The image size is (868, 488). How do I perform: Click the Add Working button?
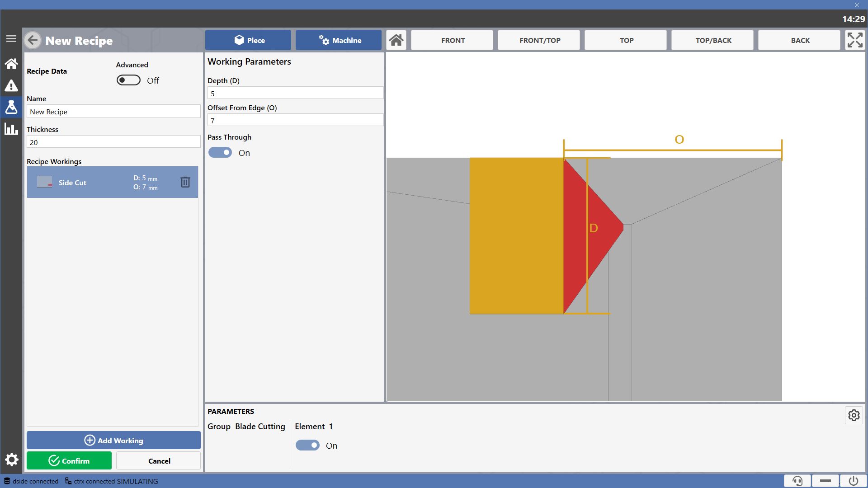tap(113, 440)
